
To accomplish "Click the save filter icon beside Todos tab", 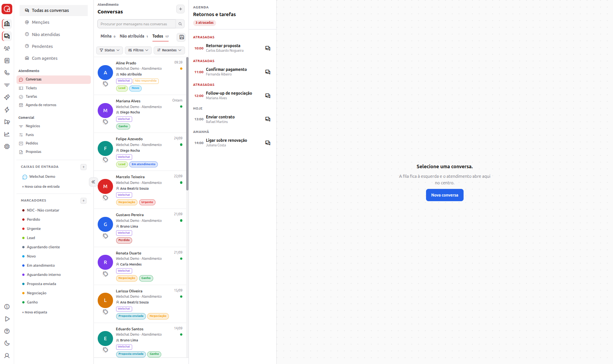I will 182,37.
